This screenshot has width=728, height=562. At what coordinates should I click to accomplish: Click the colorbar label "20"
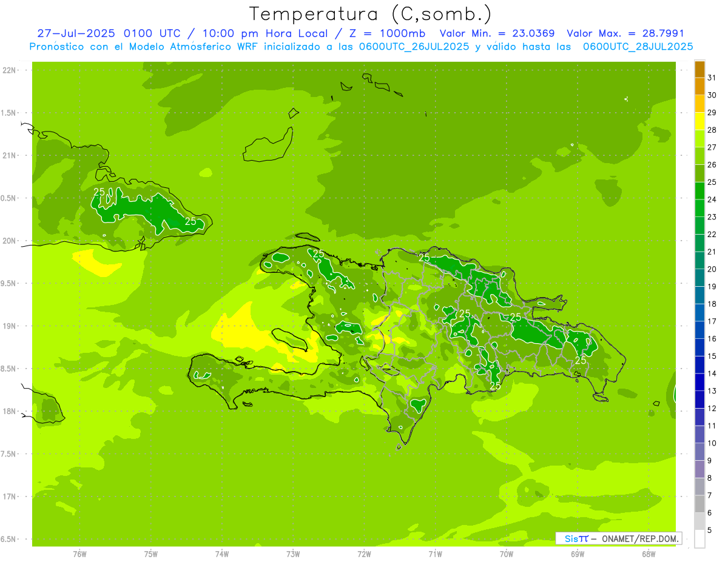pos(712,269)
